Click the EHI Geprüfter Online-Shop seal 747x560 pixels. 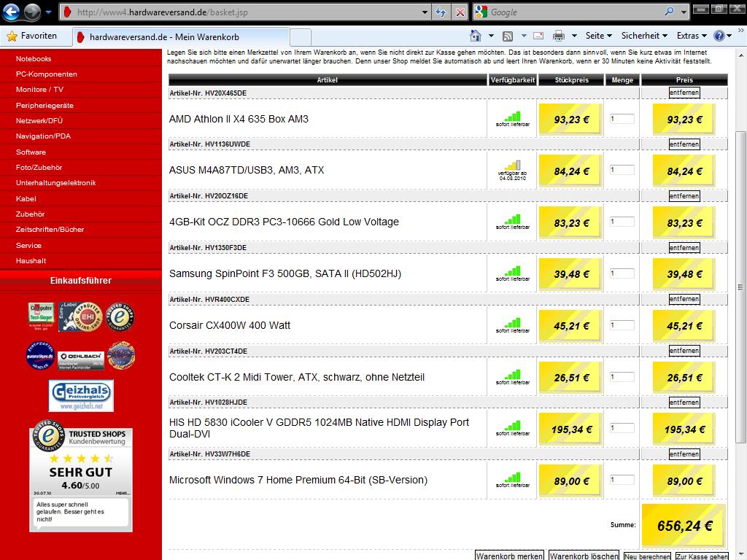click(80, 316)
